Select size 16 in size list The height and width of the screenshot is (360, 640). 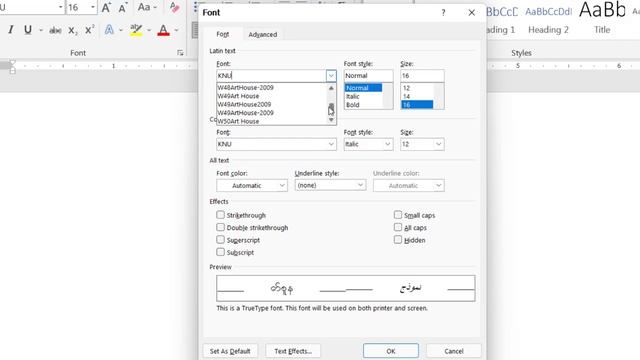coord(417,105)
